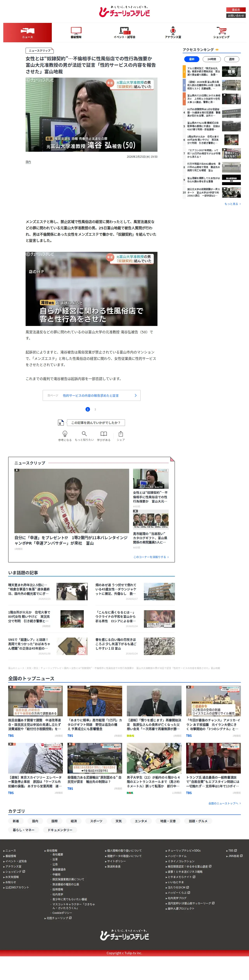
Task: Open article 畑のあぜ道 うつ伏せで倒れている45歳女性
Action: (135, 592)
